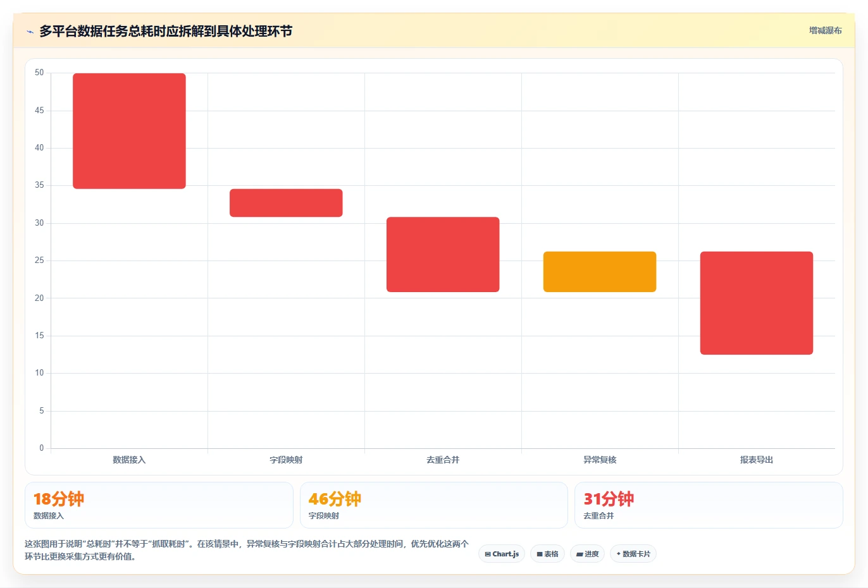The width and height of the screenshot is (868, 588).
Task: Click the x-axis label 数据接入
Action: coord(129,460)
